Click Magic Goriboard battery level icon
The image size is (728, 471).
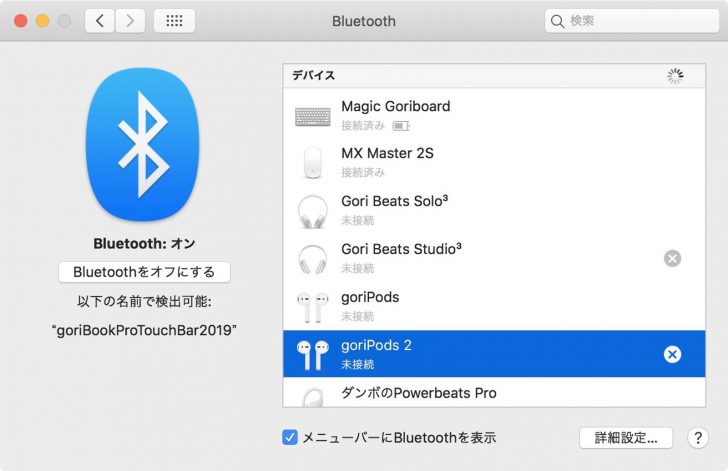point(401,126)
